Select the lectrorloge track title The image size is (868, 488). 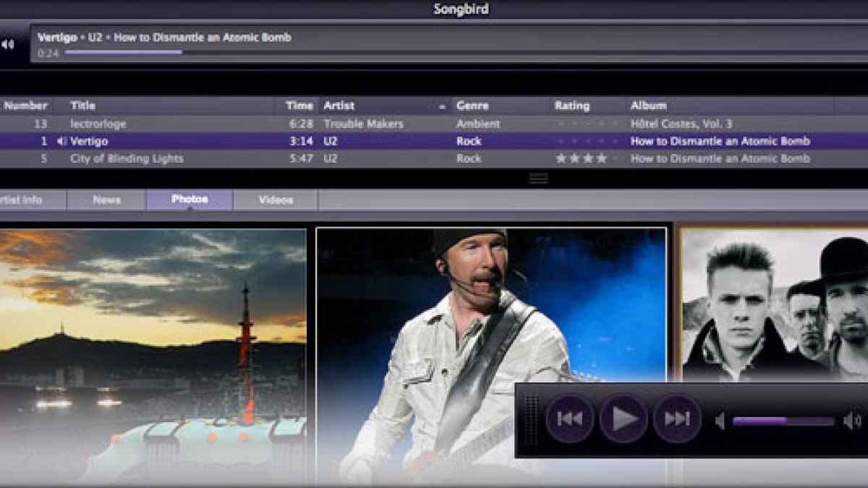pos(97,124)
